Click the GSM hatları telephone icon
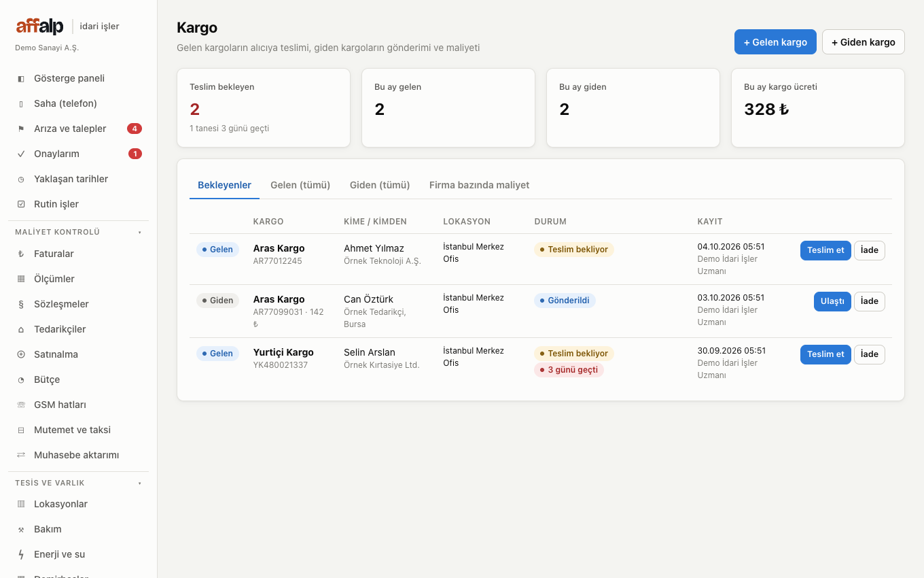 [x=21, y=405]
